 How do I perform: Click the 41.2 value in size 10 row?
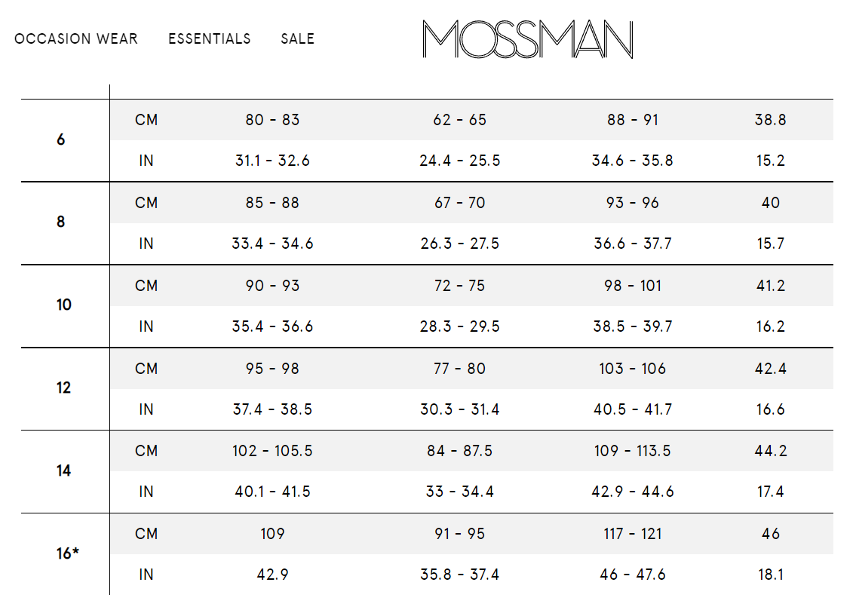click(770, 286)
